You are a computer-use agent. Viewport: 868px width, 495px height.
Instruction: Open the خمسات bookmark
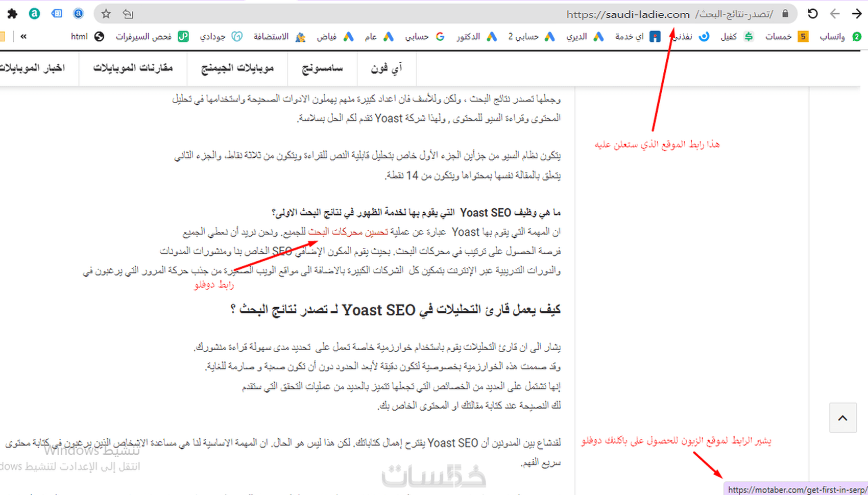pos(787,37)
